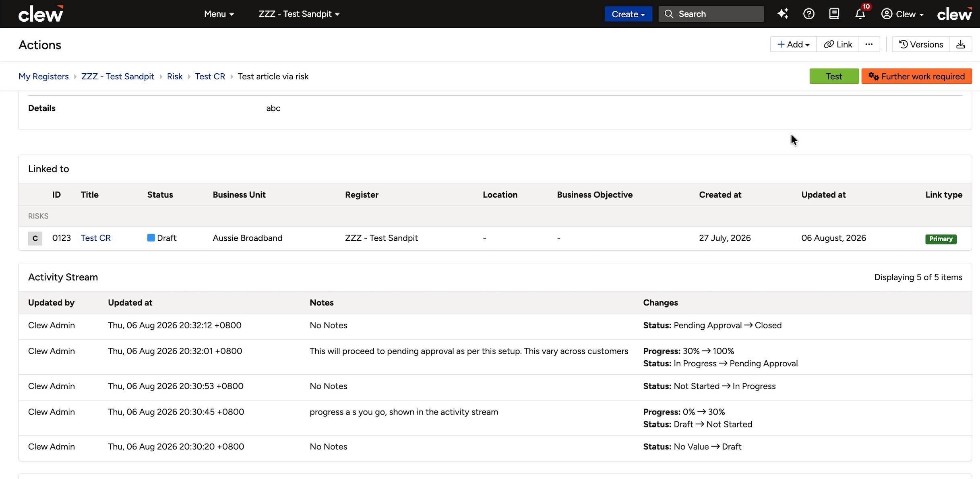Viewport: 980px width, 479px height.
Task: Click the blue Draft status square
Action: 151,238
